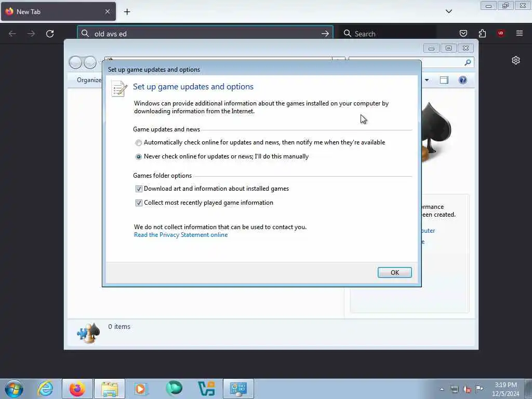Click the Games icon in the details pane
Screen dimensions: 532x399
tap(88, 333)
